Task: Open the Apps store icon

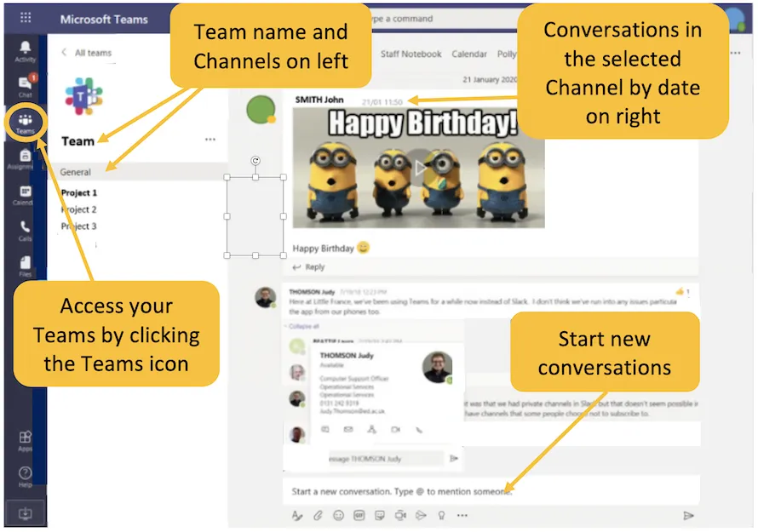Action: point(25,440)
